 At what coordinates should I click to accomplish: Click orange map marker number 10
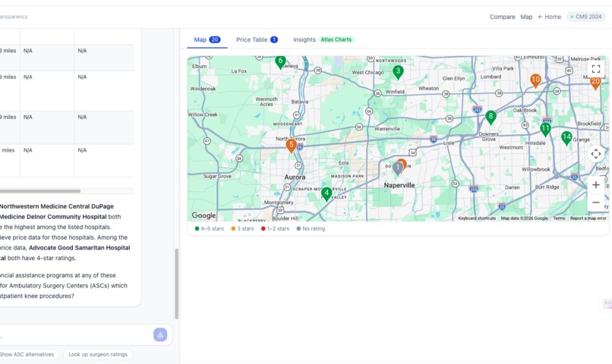click(x=535, y=80)
